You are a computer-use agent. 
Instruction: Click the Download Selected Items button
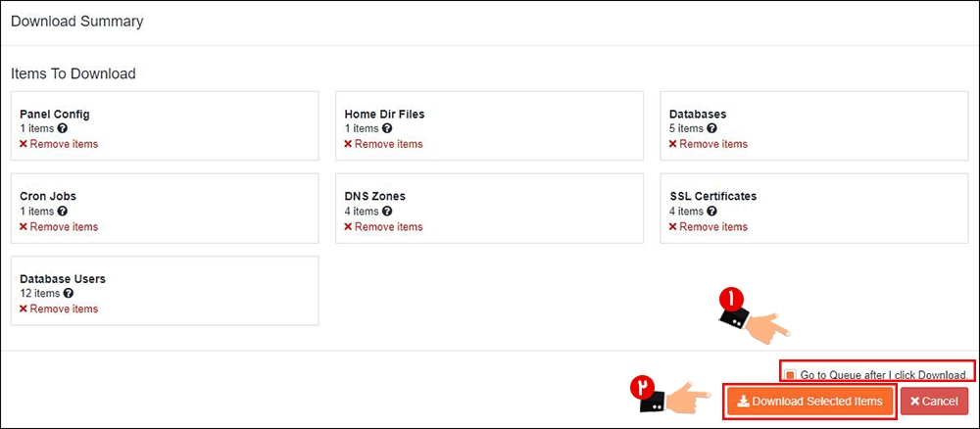810,401
